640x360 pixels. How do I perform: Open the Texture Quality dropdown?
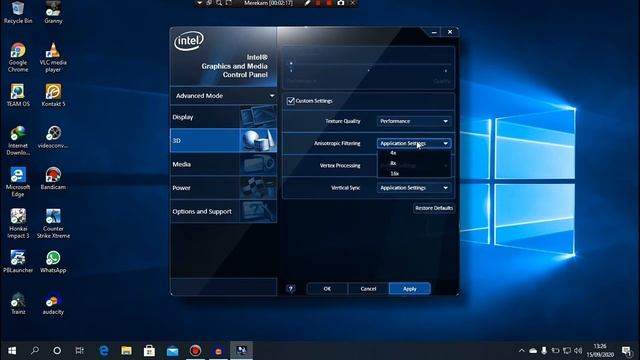point(414,121)
